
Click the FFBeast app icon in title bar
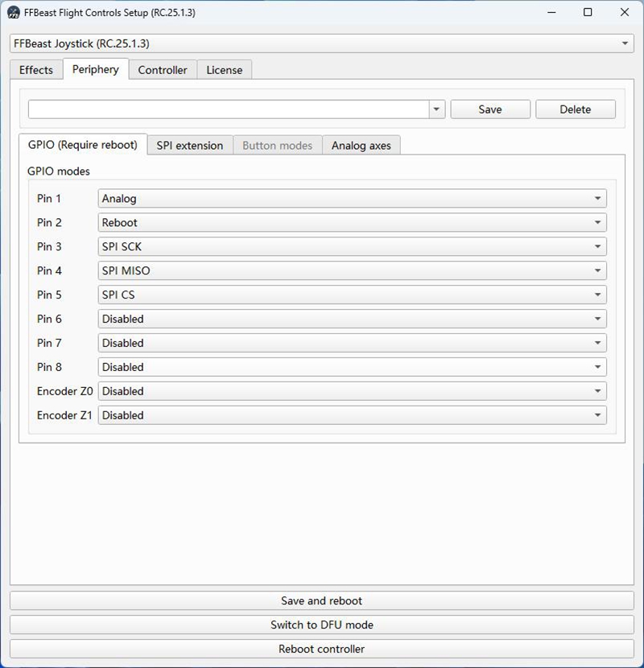14,13
